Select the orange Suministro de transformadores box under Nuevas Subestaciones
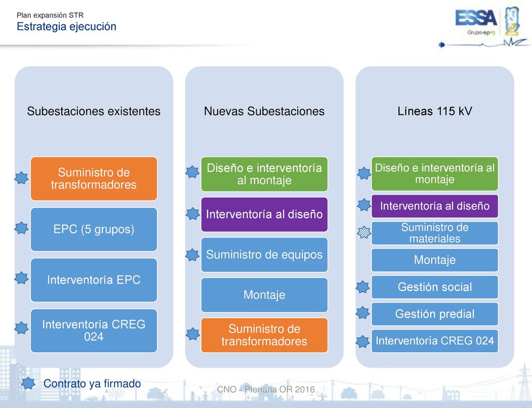The height and width of the screenshot is (408, 532). 264,335
